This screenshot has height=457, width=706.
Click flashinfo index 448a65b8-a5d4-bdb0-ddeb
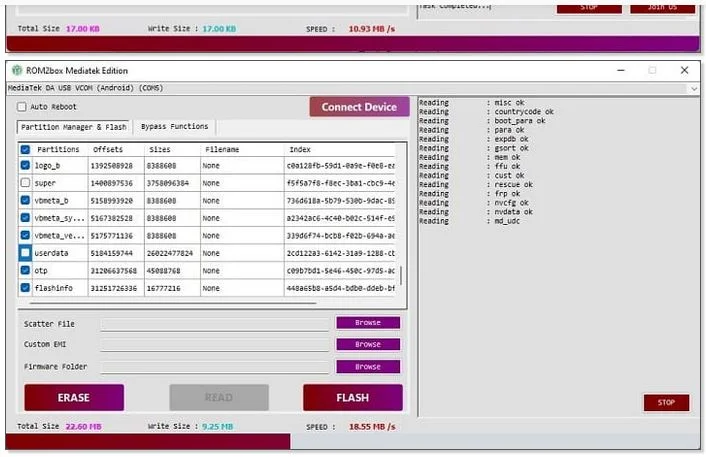pyautogui.click(x=340, y=288)
